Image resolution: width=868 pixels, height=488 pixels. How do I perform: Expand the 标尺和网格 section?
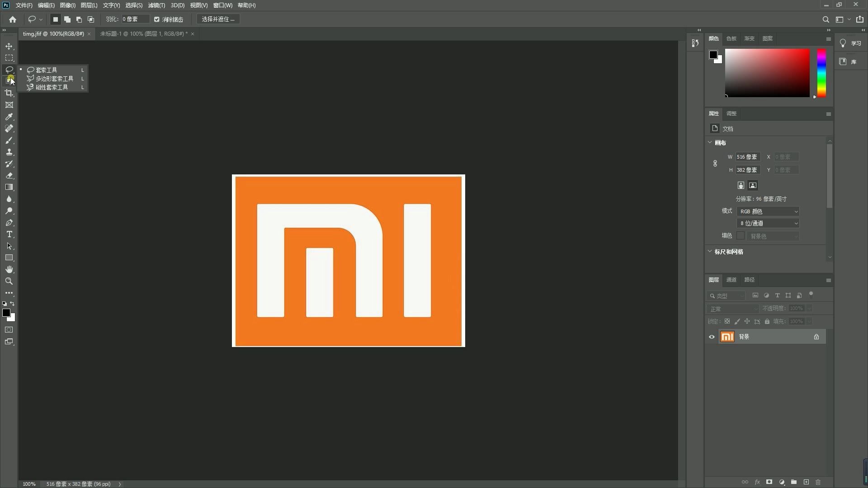710,251
